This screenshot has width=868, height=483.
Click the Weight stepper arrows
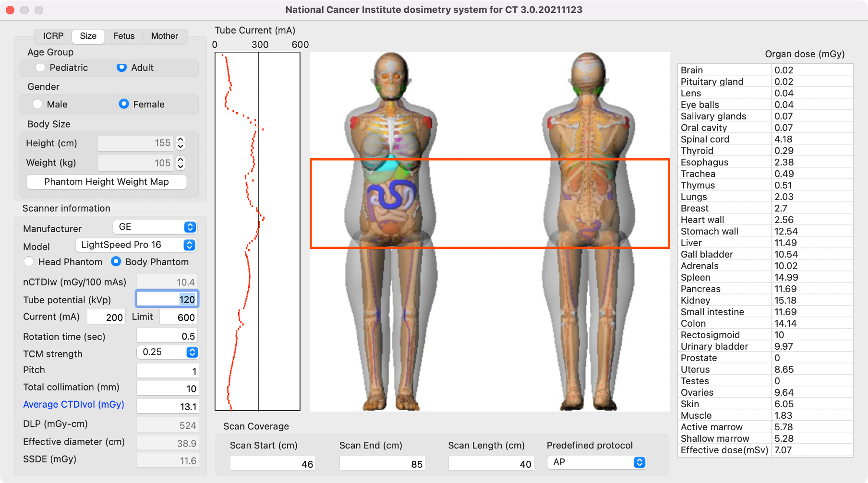pyautogui.click(x=181, y=163)
